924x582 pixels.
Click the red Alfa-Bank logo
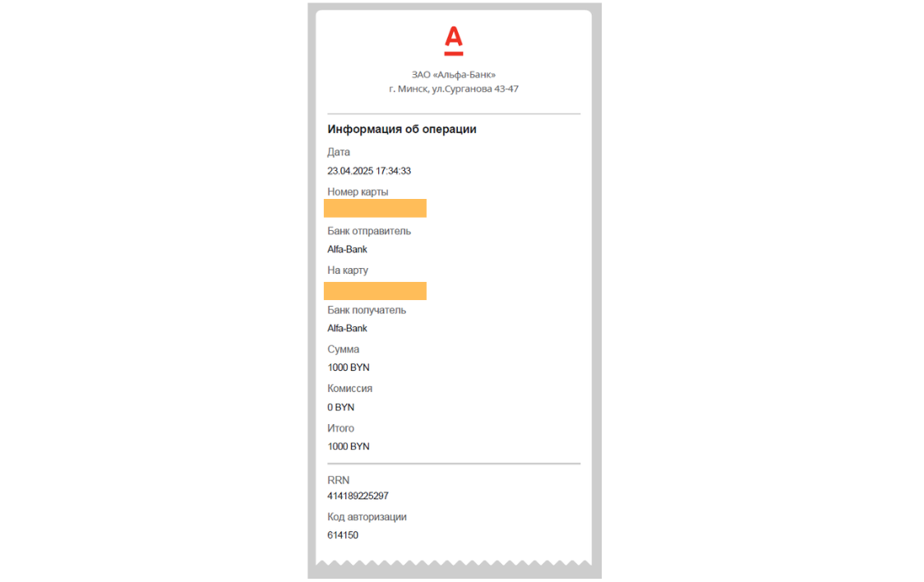point(453,40)
